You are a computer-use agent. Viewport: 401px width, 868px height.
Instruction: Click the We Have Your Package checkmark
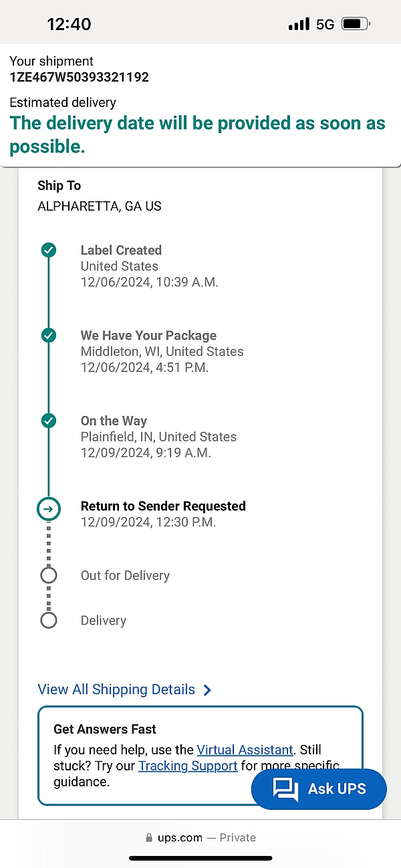point(49,336)
